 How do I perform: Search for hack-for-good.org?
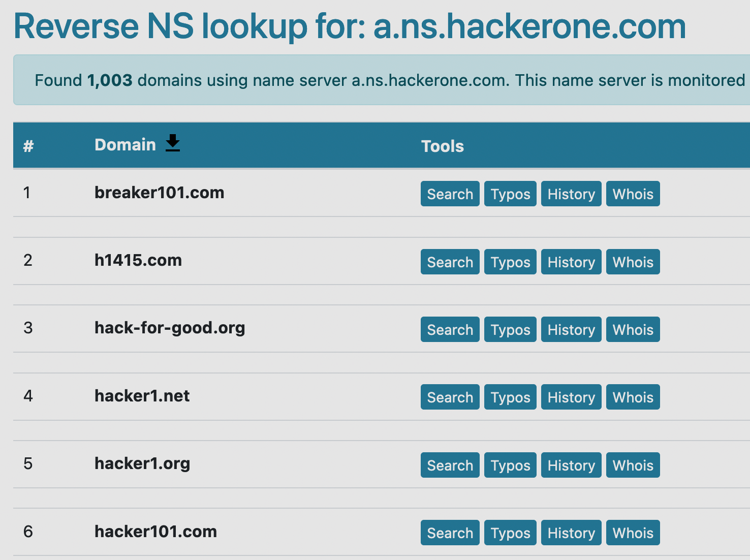pos(450,329)
